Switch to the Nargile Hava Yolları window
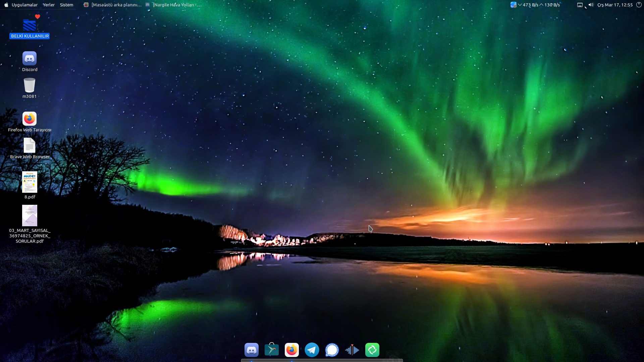The width and height of the screenshot is (644, 362). tap(174, 5)
